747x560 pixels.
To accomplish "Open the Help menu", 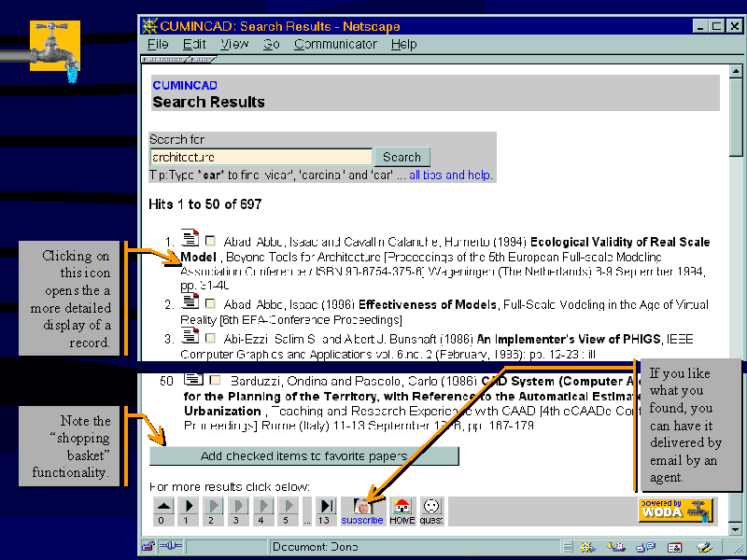I will click(403, 44).
